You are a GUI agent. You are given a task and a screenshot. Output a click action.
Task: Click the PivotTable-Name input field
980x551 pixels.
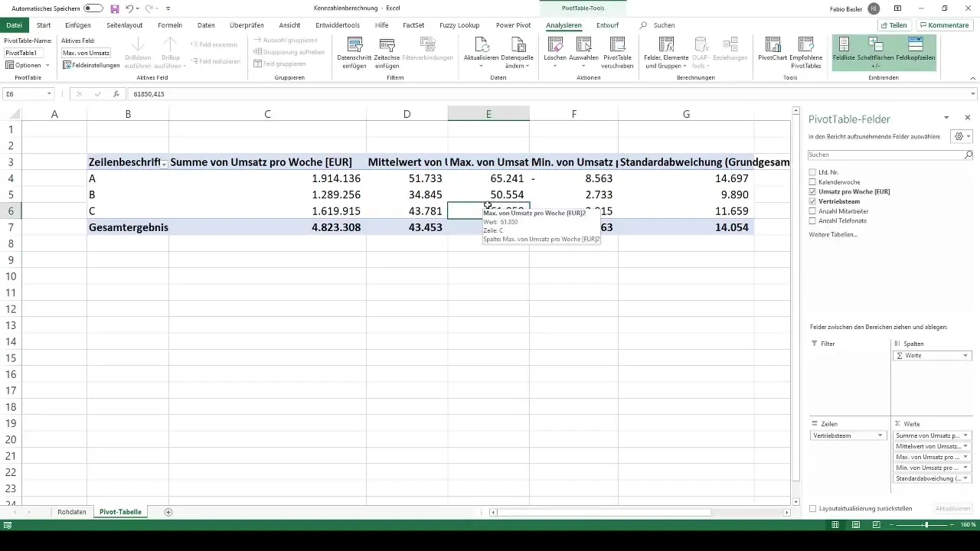[24, 53]
